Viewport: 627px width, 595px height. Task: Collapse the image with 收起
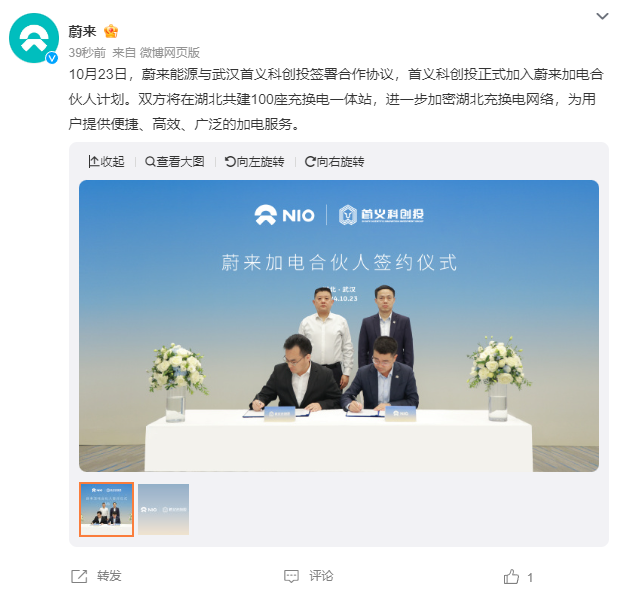pyautogui.click(x=106, y=162)
